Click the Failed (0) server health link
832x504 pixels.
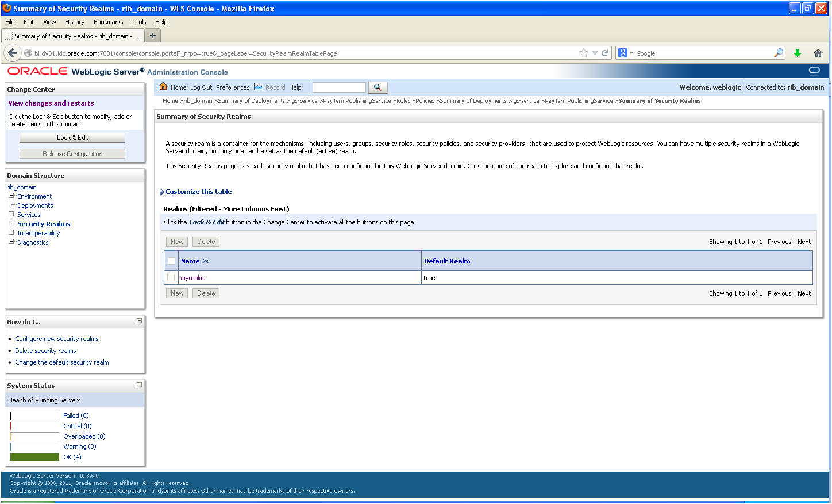pos(76,416)
